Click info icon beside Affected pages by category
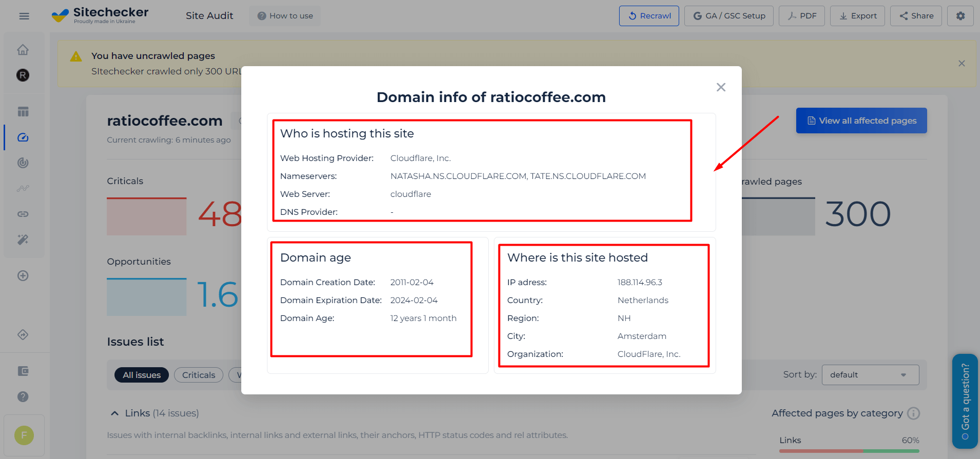 pyautogui.click(x=914, y=413)
